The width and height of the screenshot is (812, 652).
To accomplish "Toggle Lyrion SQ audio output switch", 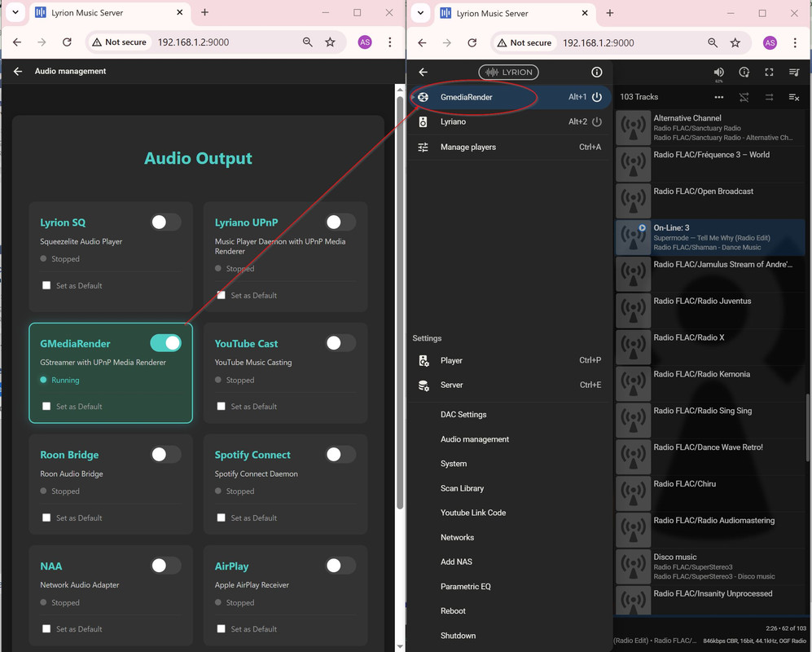I will coord(165,222).
